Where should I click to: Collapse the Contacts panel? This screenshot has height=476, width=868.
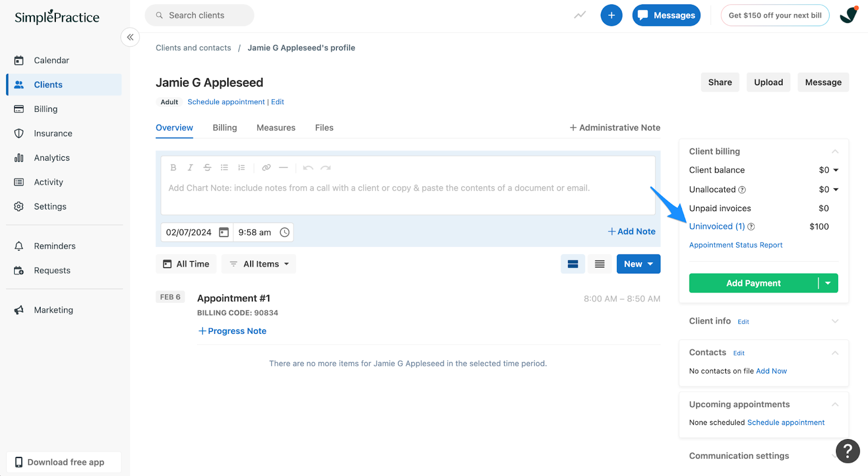pyautogui.click(x=835, y=353)
